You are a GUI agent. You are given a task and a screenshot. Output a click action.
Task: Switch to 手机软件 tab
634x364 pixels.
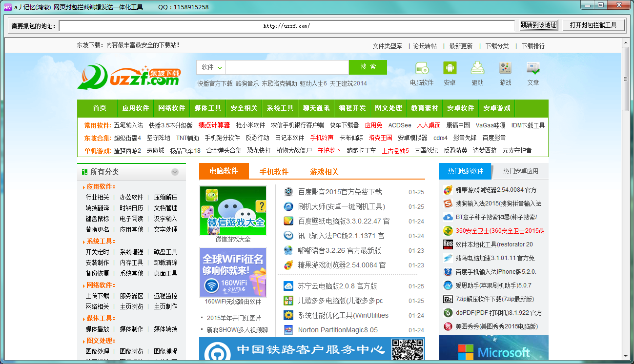pyautogui.click(x=274, y=172)
